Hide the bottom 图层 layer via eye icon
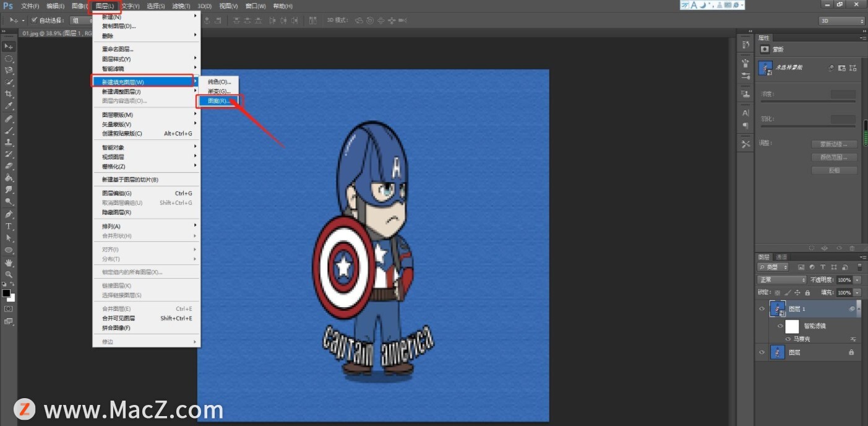868x426 pixels. click(x=762, y=352)
